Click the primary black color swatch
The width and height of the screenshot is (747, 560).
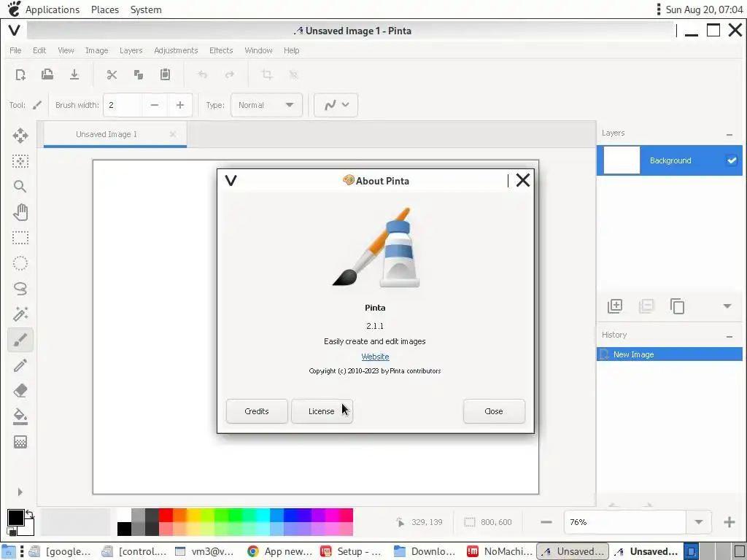pyautogui.click(x=15, y=517)
